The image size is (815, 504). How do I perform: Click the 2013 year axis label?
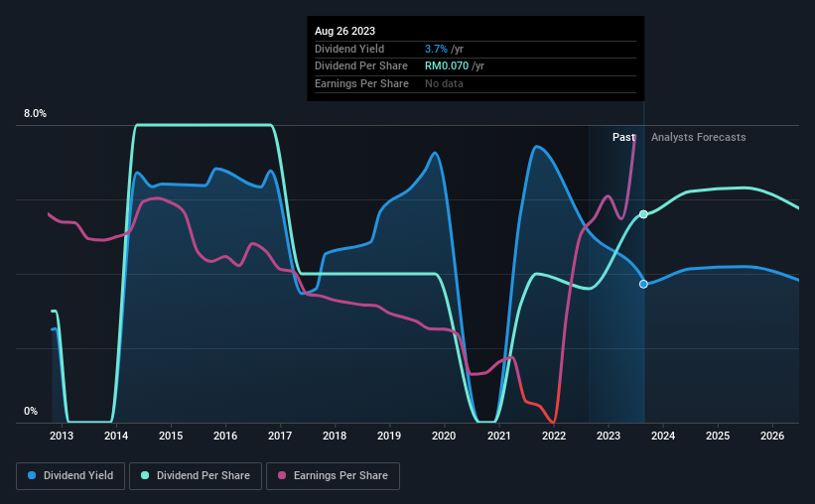(x=62, y=436)
